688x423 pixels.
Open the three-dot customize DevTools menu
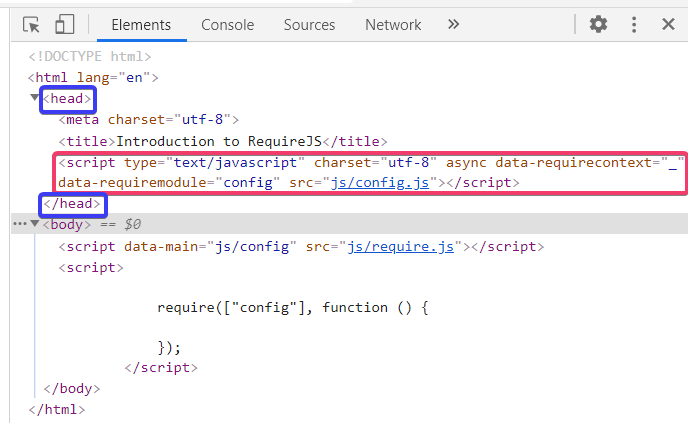click(634, 25)
